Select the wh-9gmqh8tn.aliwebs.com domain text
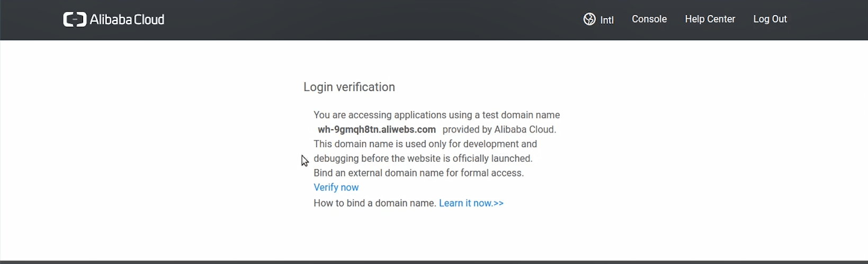Screen dimensions: 868x264 click(x=377, y=129)
